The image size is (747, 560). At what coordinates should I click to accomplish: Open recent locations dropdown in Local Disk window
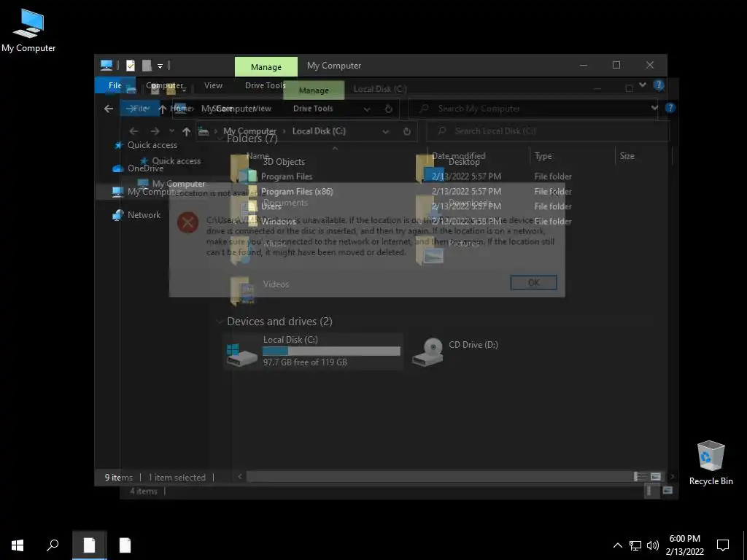(171, 131)
